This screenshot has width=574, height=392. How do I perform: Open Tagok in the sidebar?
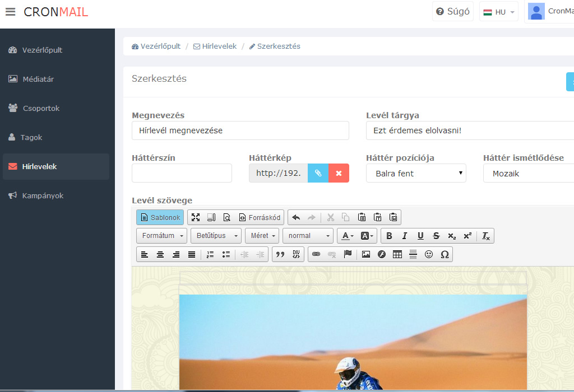click(56, 138)
